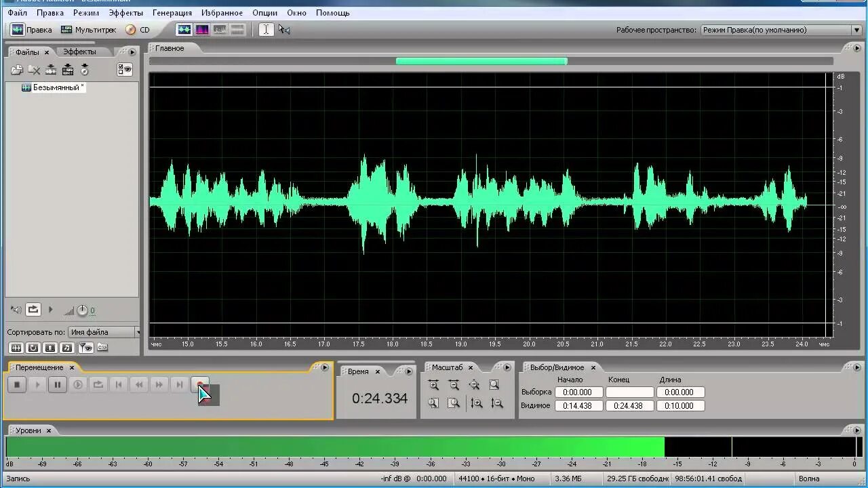
Task: Select spectral pan display icon
Action: click(x=220, y=30)
